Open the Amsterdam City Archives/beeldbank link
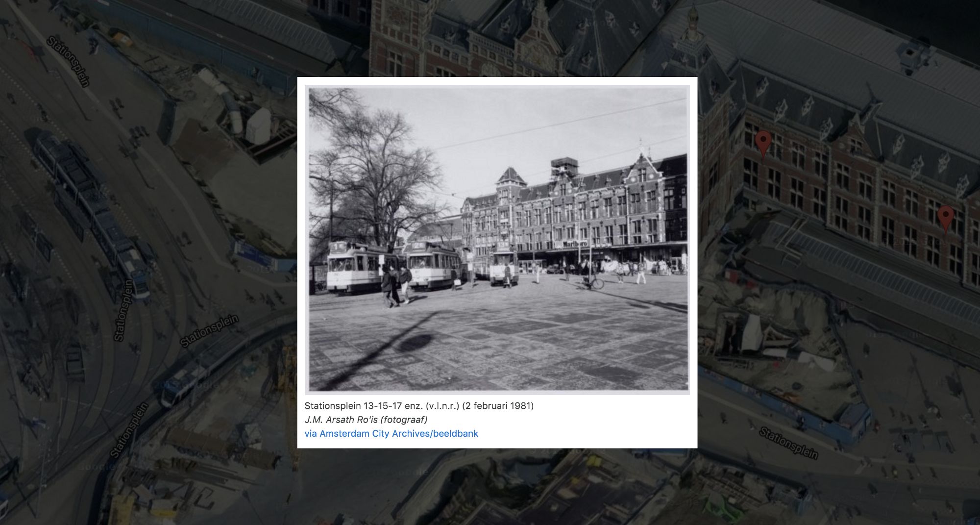This screenshot has height=525, width=980. (391, 433)
